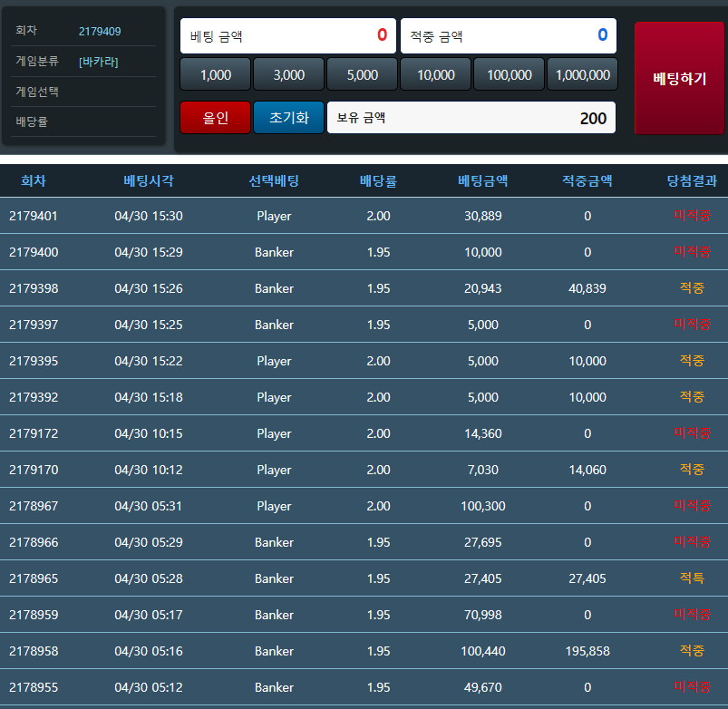The image size is (728, 709).
Task: Reset the bet with the 초기화 button
Action: pyautogui.click(x=288, y=118)
